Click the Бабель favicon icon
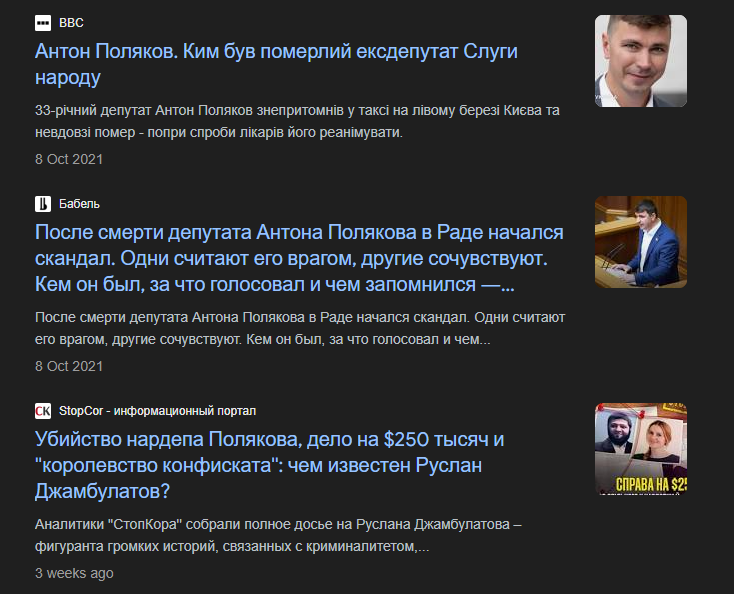 [x=43, y=204]
